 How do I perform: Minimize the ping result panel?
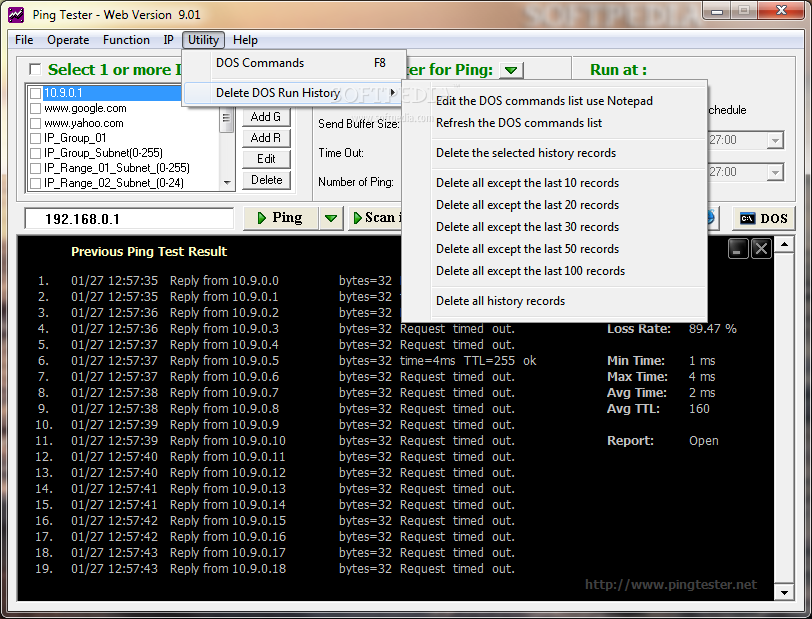pyautogui.click(x=737, y=249)
